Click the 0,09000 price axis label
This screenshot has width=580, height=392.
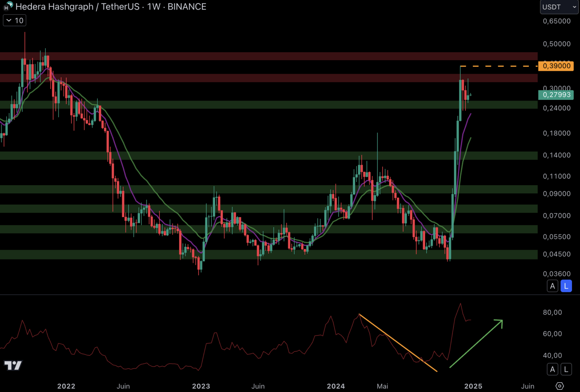coord(556,193)
